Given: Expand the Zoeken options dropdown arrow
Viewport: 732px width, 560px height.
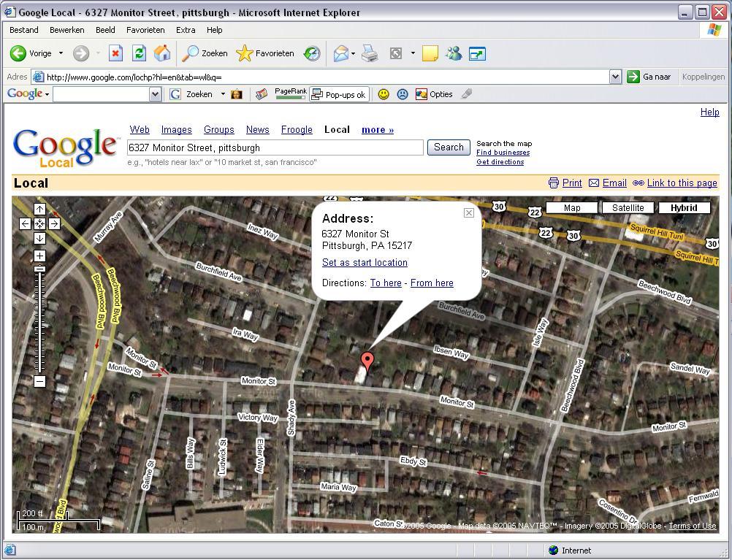Looking at the screenshot, I should pyautogui.click(x=223, y=94).
